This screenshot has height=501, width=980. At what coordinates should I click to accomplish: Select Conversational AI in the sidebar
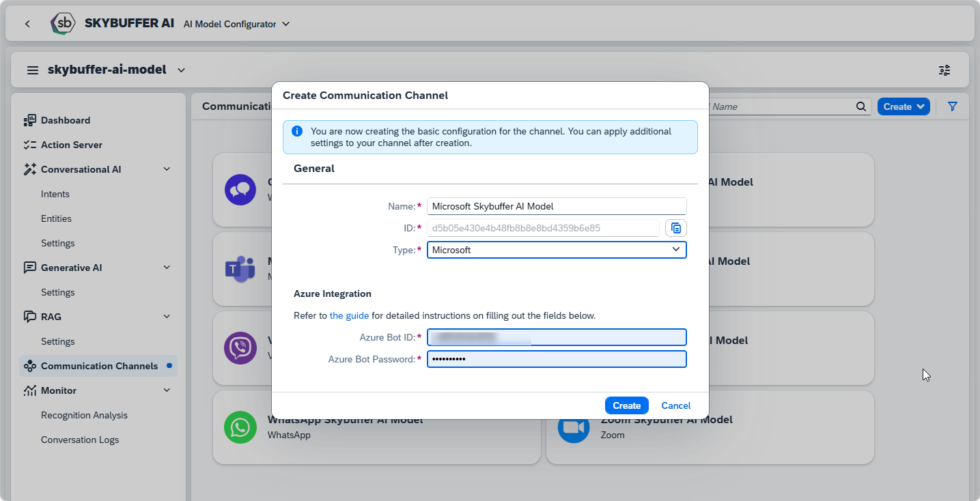coord(81,169)
